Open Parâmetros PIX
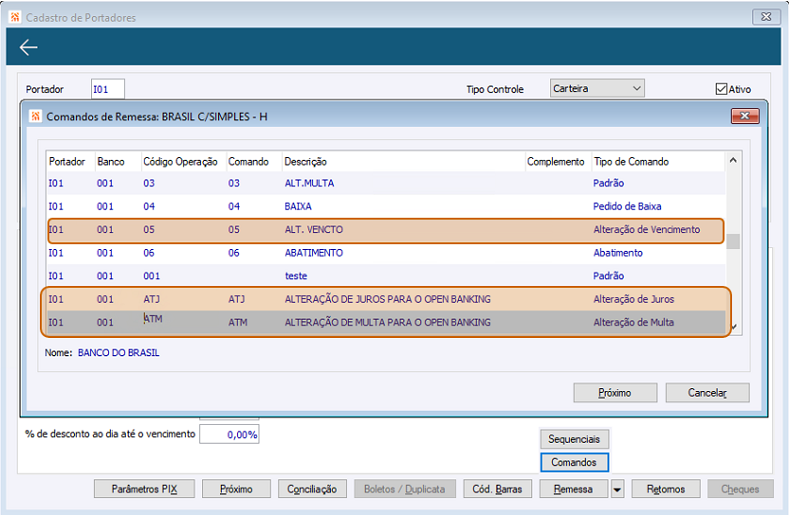789x515 pixels. coord(144,489)
